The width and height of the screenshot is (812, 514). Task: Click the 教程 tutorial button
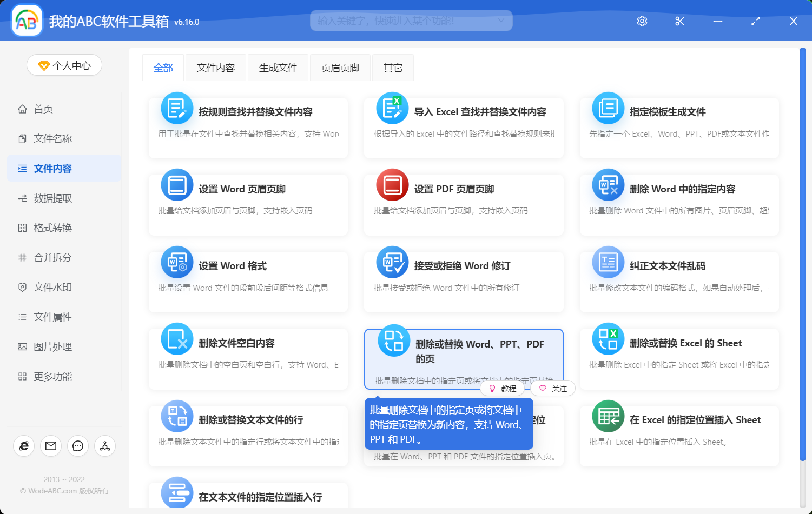point(503,388)
